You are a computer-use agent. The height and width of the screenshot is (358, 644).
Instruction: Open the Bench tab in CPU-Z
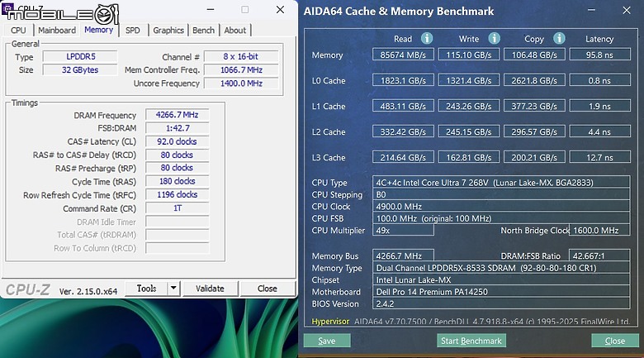point(203,30)
